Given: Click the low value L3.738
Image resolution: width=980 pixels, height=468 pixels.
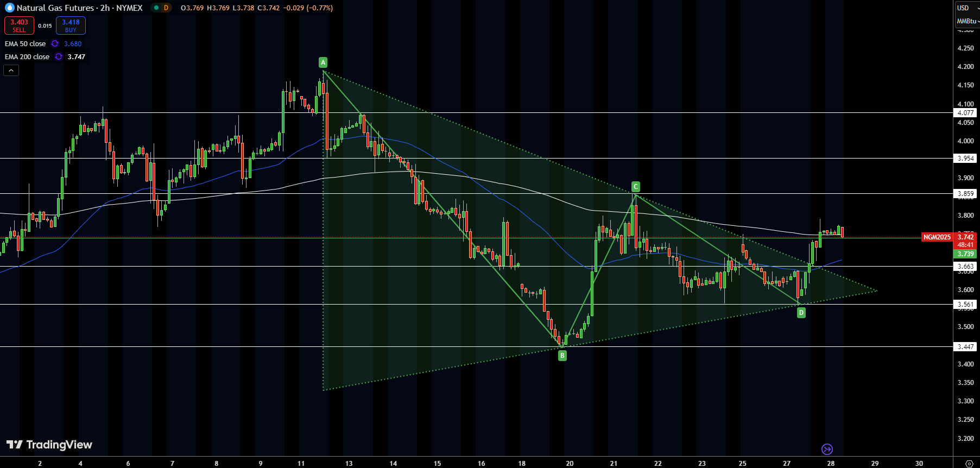Looking at the screenshot, I should tap(243, 8).
